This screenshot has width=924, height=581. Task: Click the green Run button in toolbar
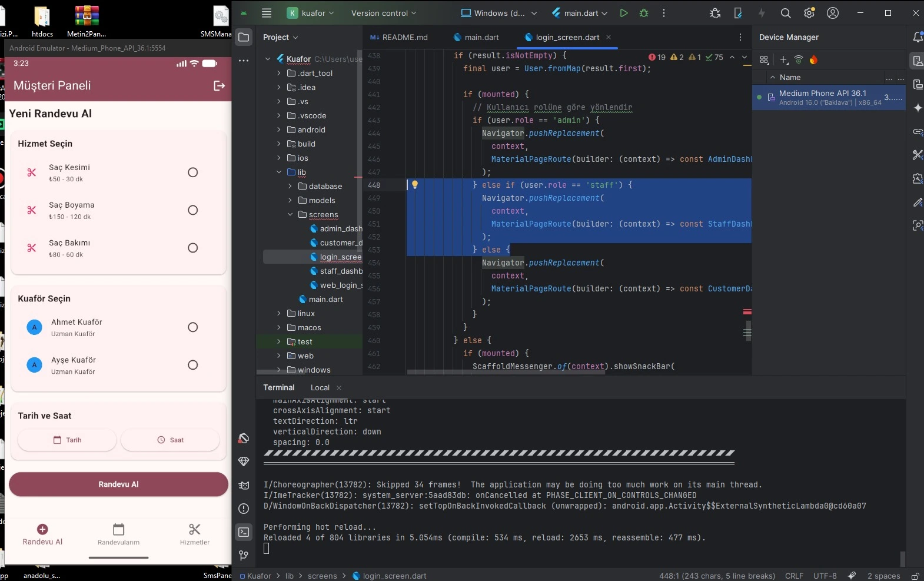624,13
